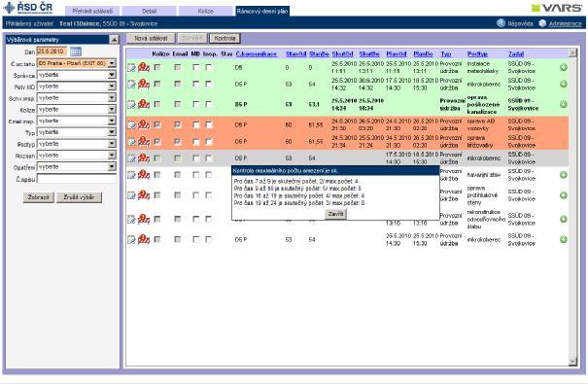Sort by Zadal column header
Viewport: 588px width, 384px height.
click(516, 54)
